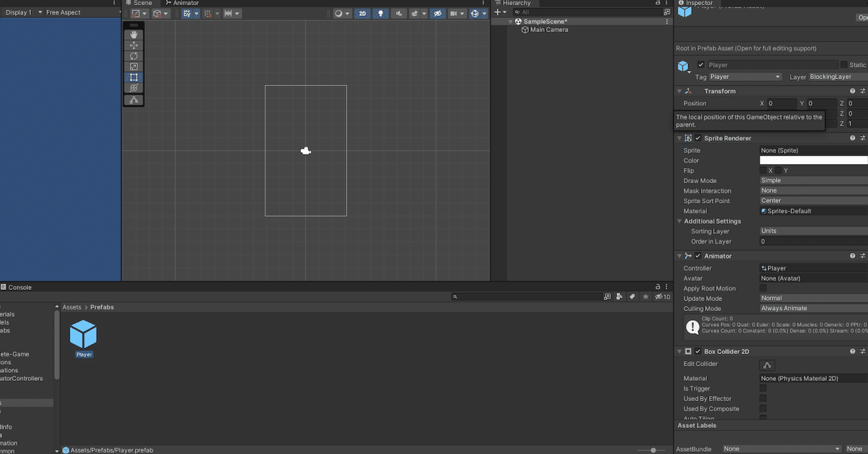Image resolution: width=868 pixels, height=454 pixels.
Task: Toggle 2D view mode in Scene view
Action: (362, 13)
